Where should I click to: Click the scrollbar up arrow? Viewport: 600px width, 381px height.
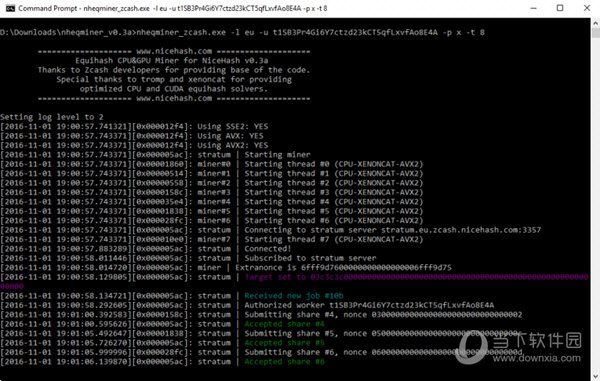[x=595, y=23]
